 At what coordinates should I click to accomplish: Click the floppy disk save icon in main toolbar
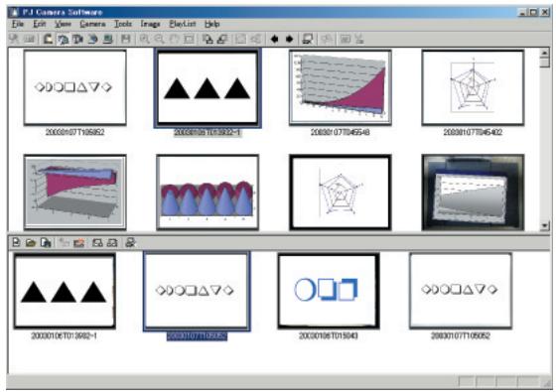(x=125, y=39)
